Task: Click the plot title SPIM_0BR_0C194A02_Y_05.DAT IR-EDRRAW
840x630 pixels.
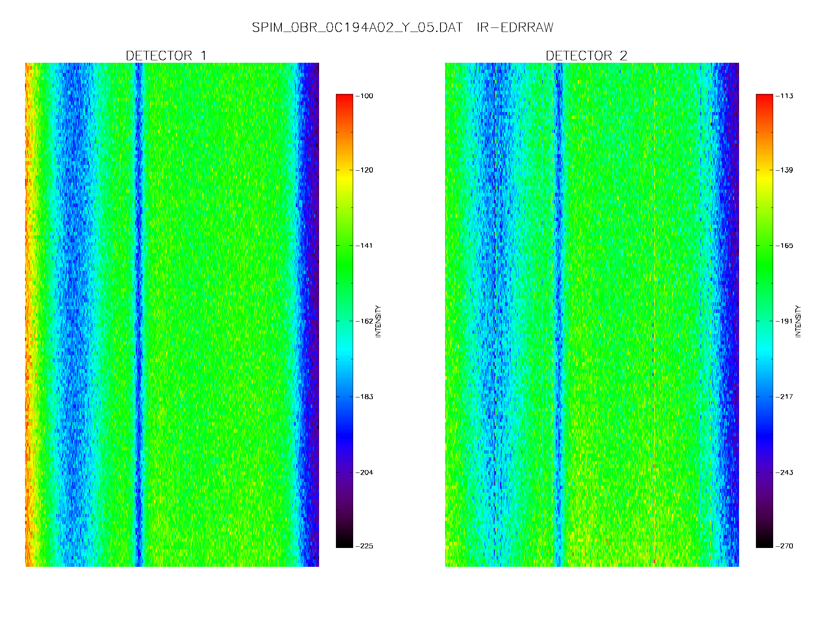Action: click(x=402, y=27)
